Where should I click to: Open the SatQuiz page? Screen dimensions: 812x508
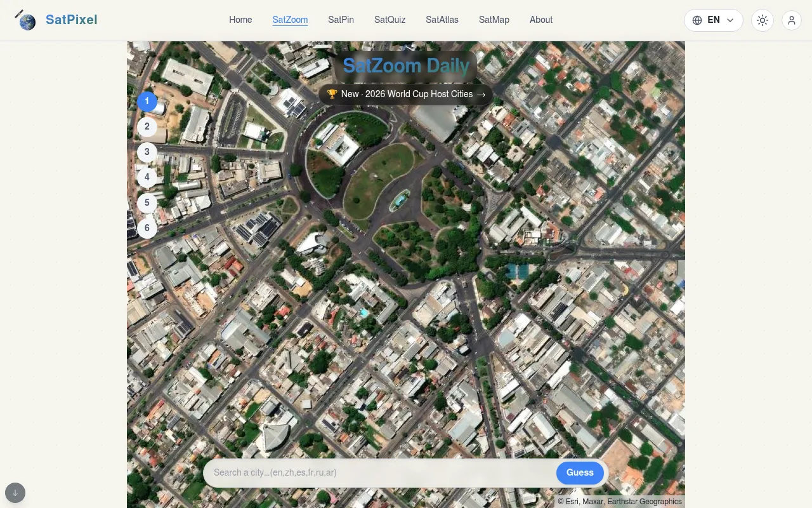(x=390, y=20)
